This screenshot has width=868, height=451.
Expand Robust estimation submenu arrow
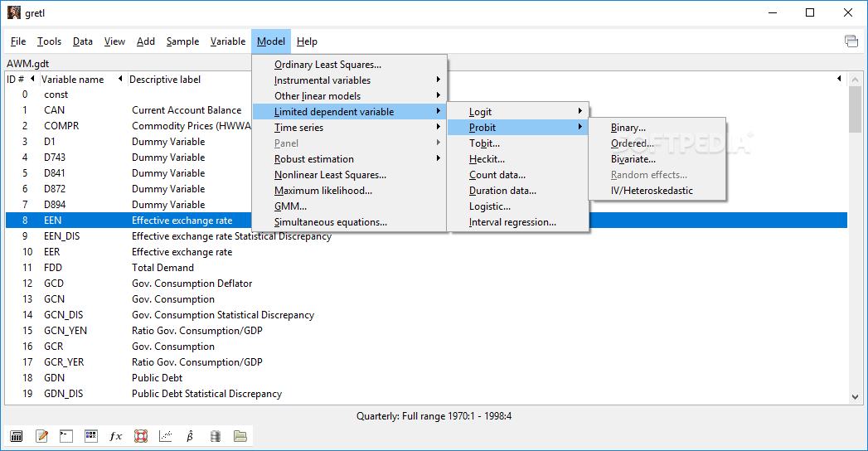point(439,158)
